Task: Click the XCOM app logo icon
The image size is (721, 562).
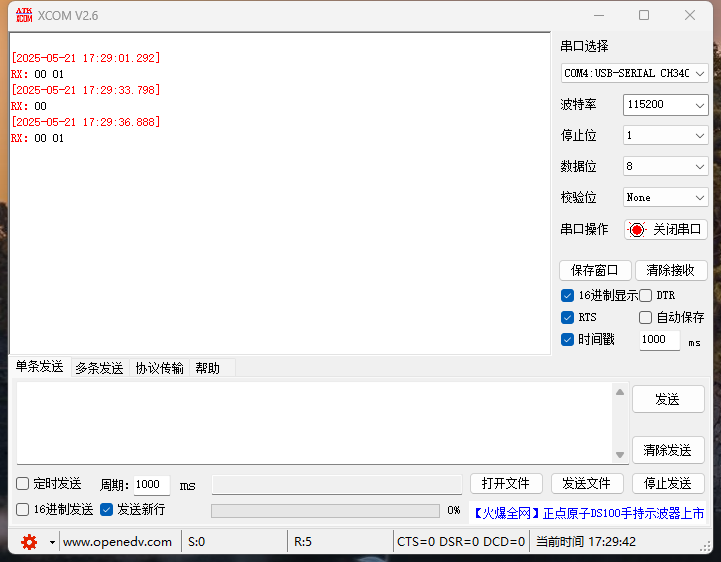Action: 24,15
